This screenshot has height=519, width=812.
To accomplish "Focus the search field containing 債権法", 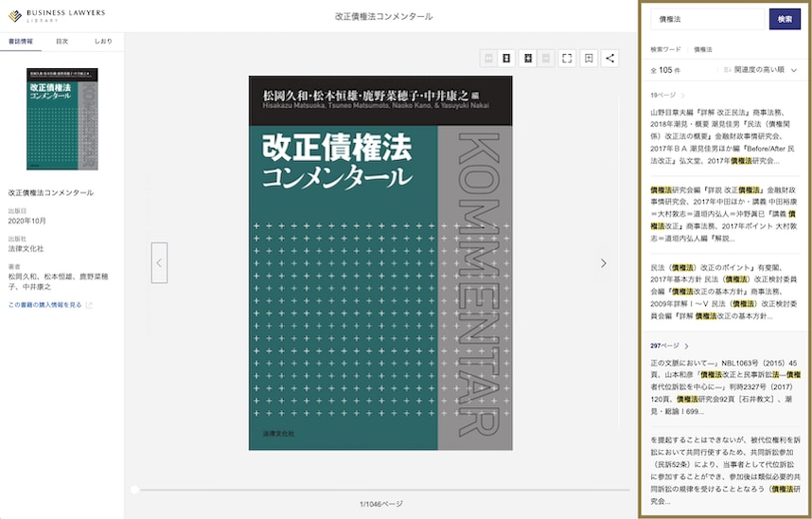I will coord(707,19).
